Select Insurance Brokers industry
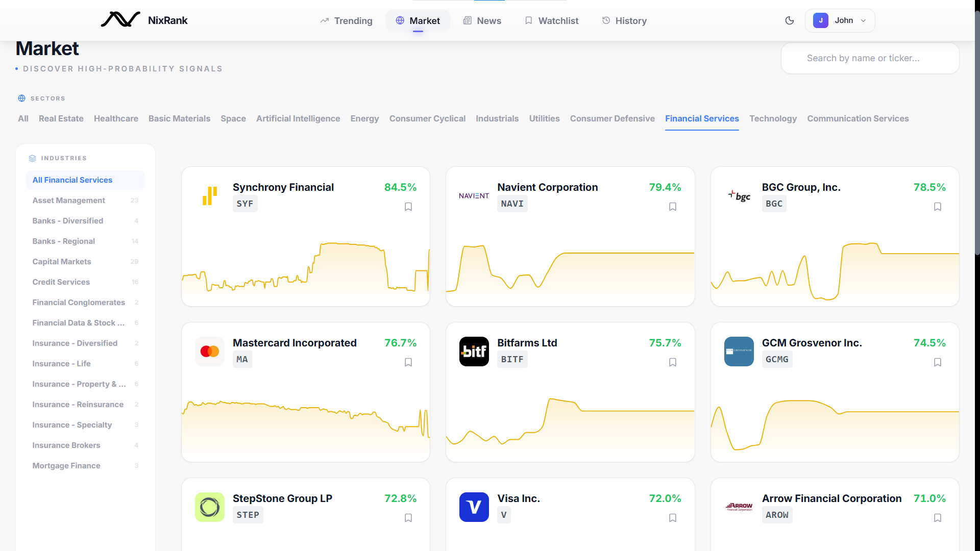This screenshot has height=551, width=980. click(85, 445)
